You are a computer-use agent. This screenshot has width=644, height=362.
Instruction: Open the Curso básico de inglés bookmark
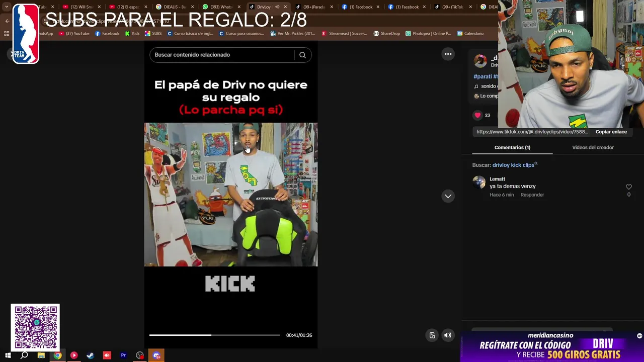[x=190, y=34]
